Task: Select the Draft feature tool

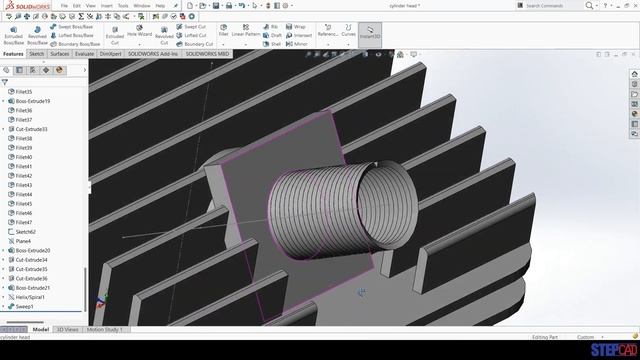Action: [x=272, y=35]
